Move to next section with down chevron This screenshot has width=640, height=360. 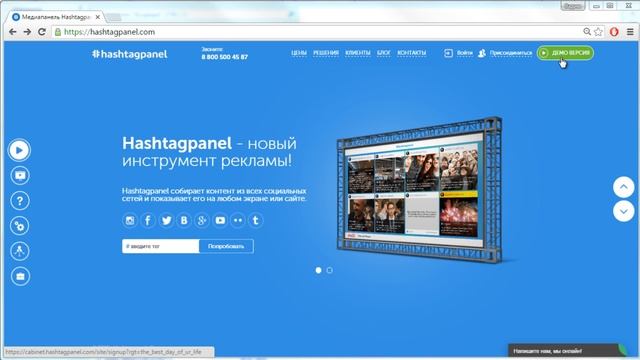pyautogui.click(x=623, y=211)
